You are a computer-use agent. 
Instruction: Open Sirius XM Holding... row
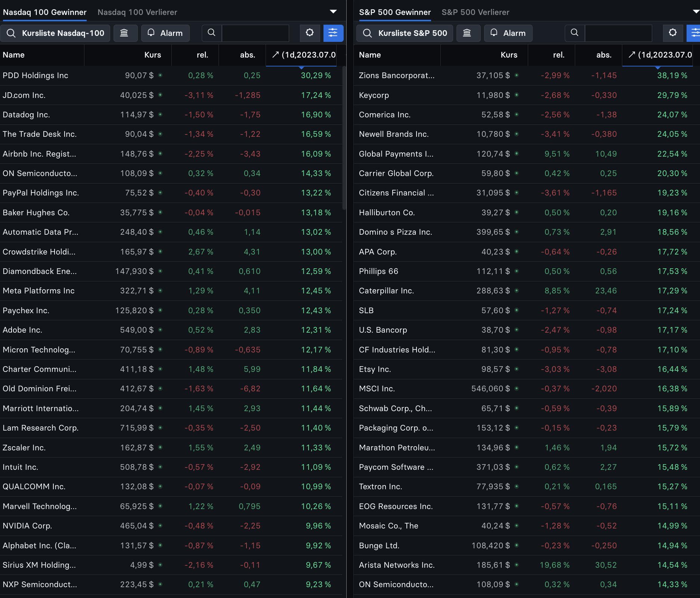[171, 565]
